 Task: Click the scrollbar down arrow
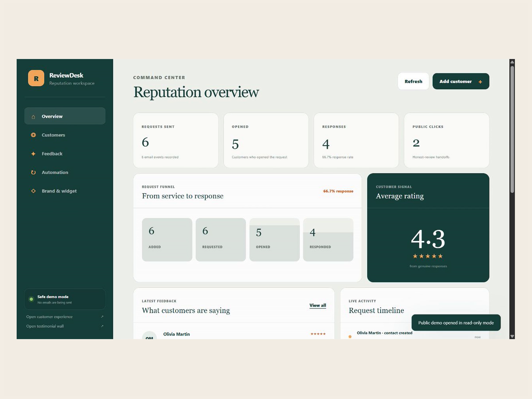pyautogui.click(x=512, y=336)
